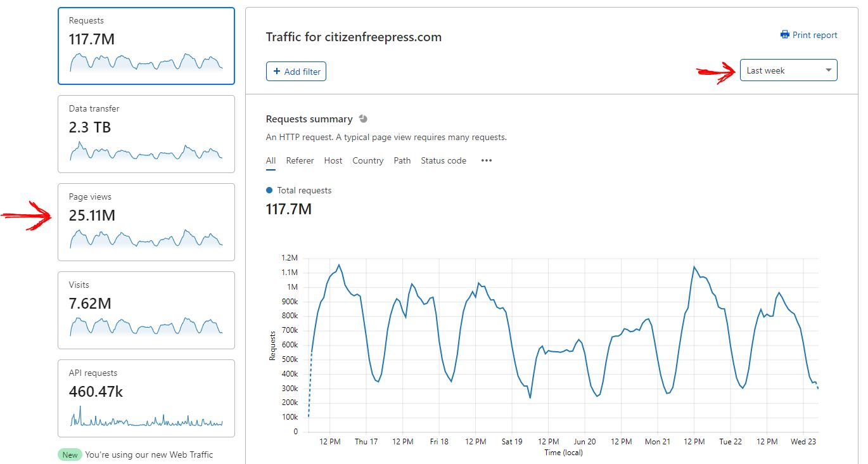The height and width of the screenshot is (464, 868).
Task: Click the new Web Traffic notice text
Action: (x=150, y=454)
